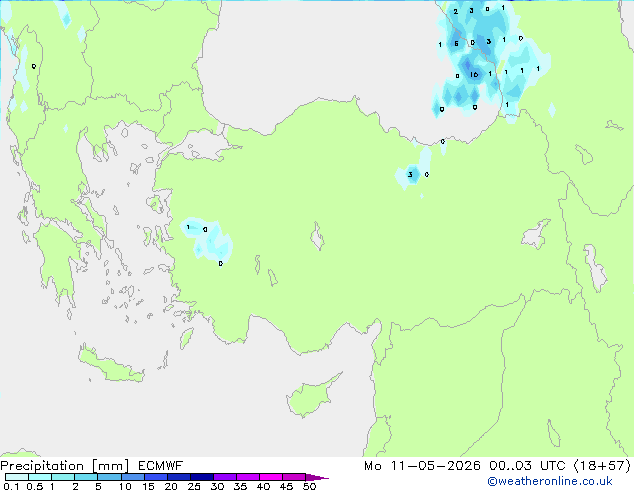Image resolution: width=634 pixels, height=490 pixels.
Task: Click the ECMWF model label
Action: pyautogui.click(x=161, y=466)
